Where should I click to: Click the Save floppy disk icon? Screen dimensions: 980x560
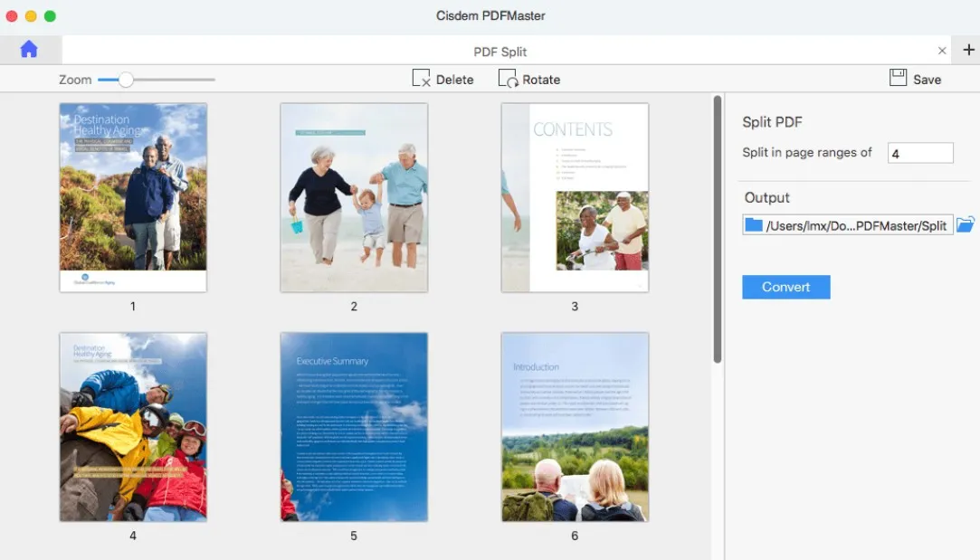[899, 78]
